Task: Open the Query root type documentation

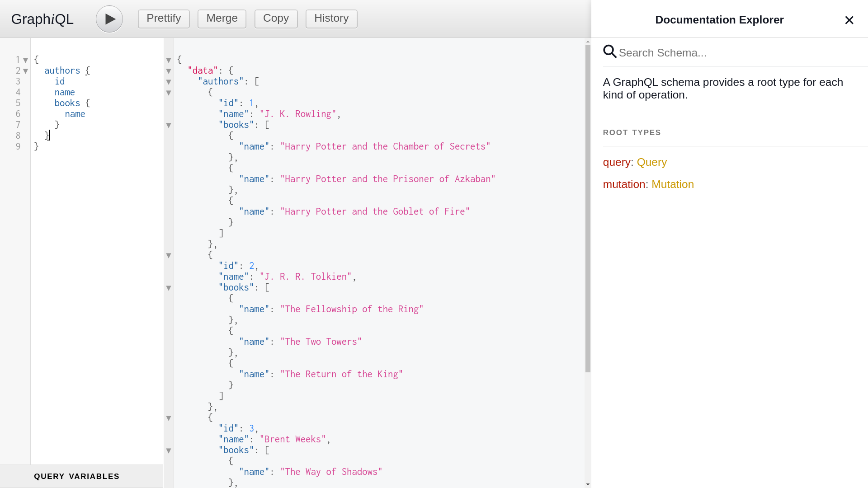Action: point(651,162)
